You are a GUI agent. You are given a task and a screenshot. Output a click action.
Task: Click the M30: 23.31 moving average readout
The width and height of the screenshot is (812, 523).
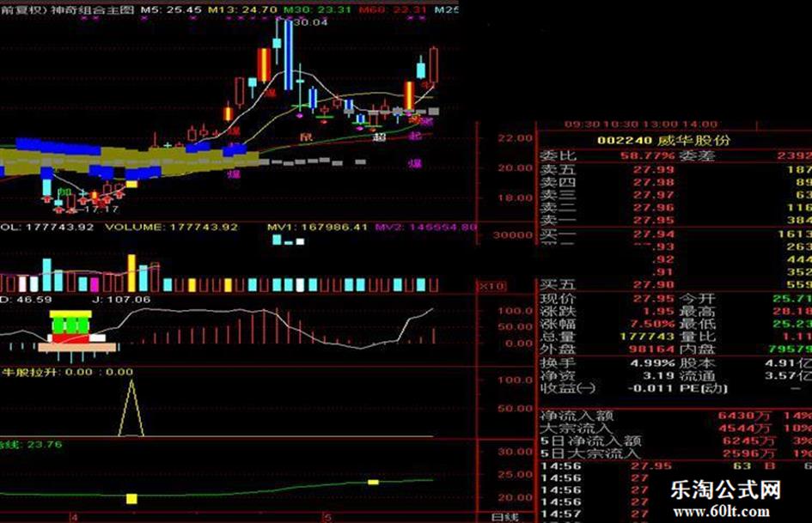(x=319, y=9)
